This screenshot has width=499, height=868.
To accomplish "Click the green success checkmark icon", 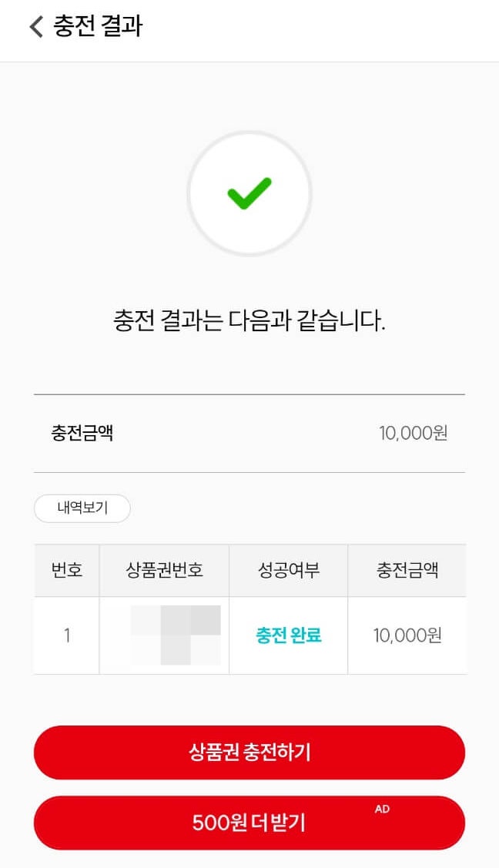I will pos(249,193).
